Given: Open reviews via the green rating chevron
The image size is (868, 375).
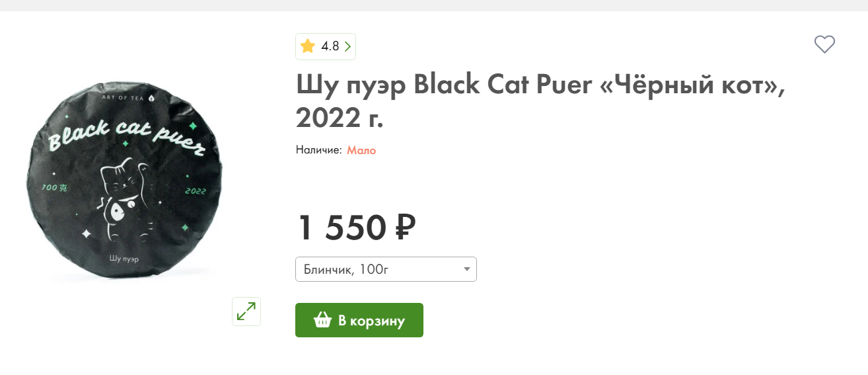Looking at the screenshot, I should coord(347,46).
